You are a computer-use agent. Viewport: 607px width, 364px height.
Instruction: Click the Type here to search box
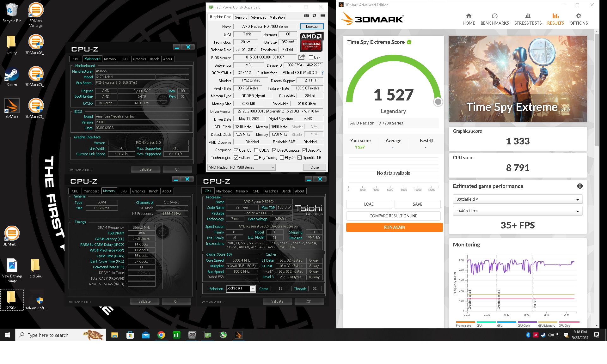pyautogui.click(x=61, y=335)
